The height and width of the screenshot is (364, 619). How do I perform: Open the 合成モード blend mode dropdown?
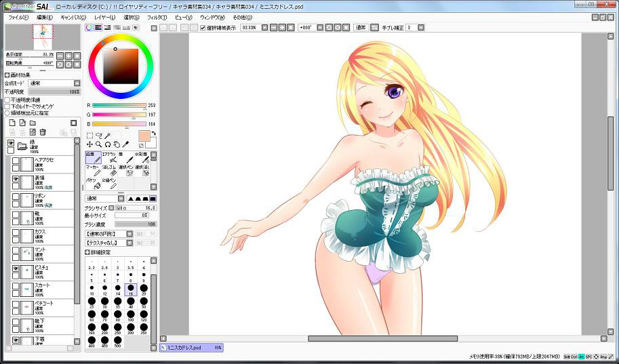click(53, 83)
